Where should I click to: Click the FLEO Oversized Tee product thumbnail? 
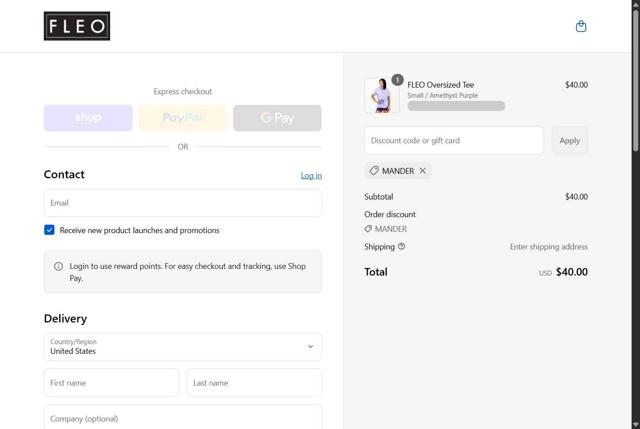click(382, 96)
